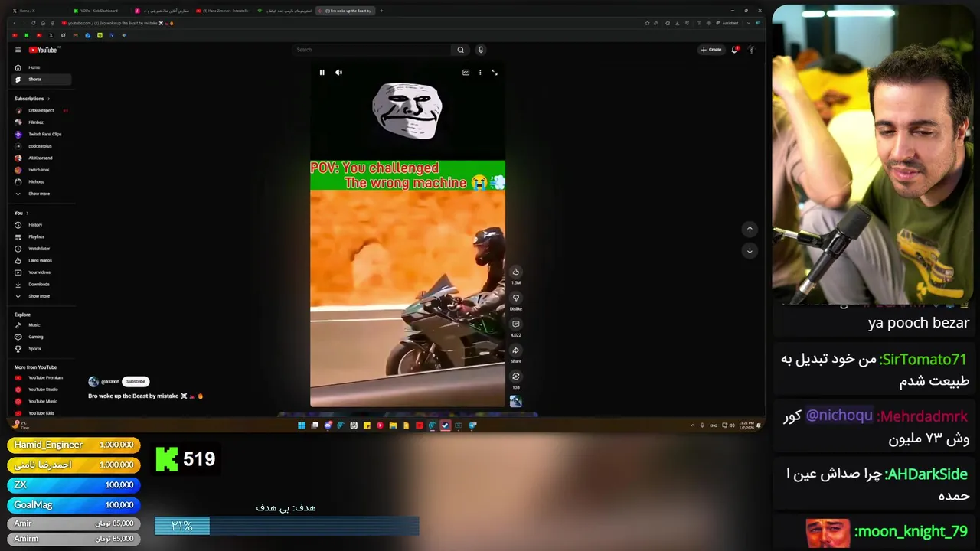
Task: Expand the Subscriptions section heading
Action: point(32,99)
